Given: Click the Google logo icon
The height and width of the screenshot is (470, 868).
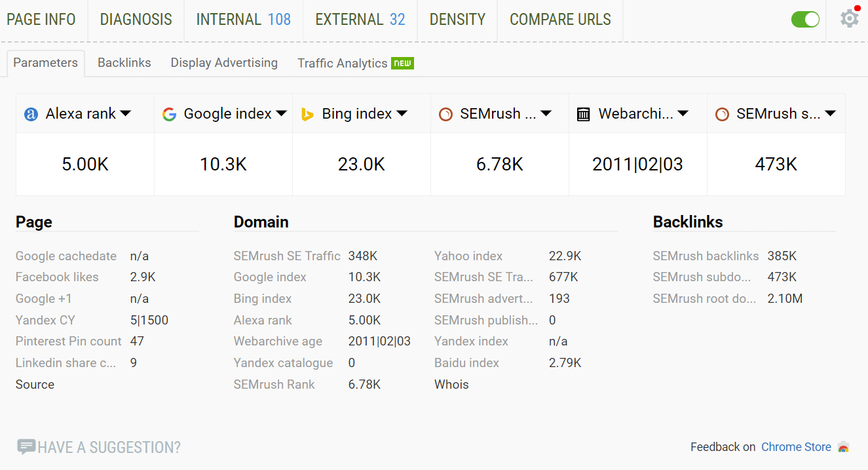Looking at the screenshot, I should pos(169,113).
